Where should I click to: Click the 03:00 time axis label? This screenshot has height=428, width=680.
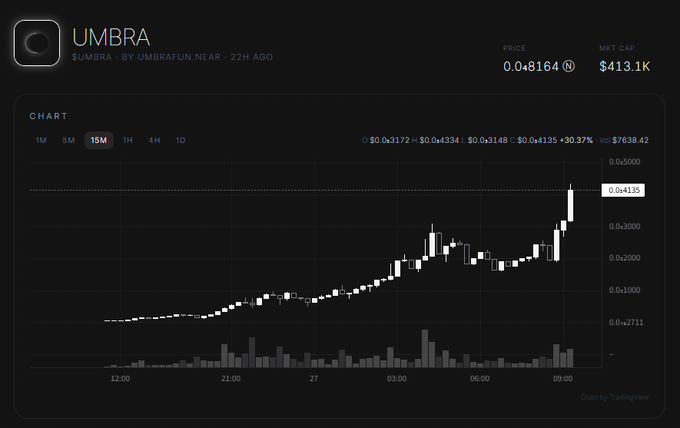pos(397,379)
